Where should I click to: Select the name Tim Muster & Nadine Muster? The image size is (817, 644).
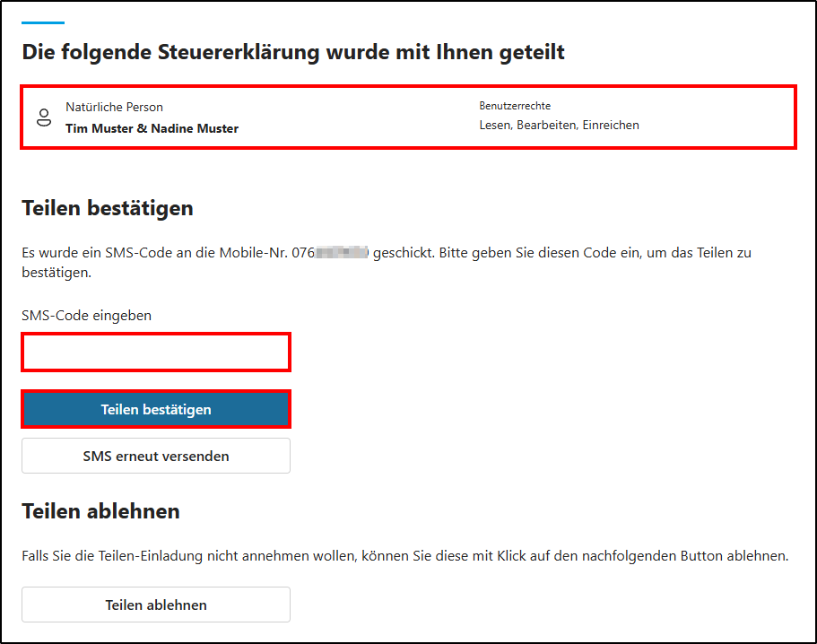tap(152, 128)
